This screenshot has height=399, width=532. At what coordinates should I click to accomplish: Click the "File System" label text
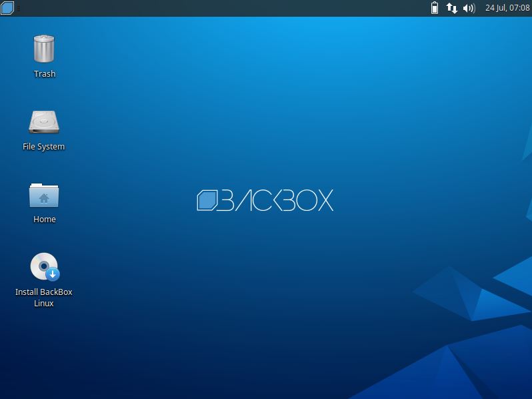tap(44, 147)
